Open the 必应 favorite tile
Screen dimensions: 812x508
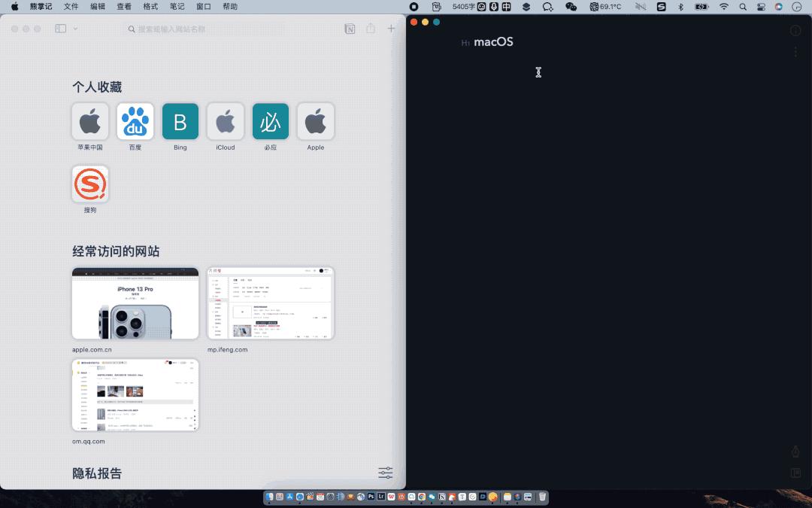[271, 121]
